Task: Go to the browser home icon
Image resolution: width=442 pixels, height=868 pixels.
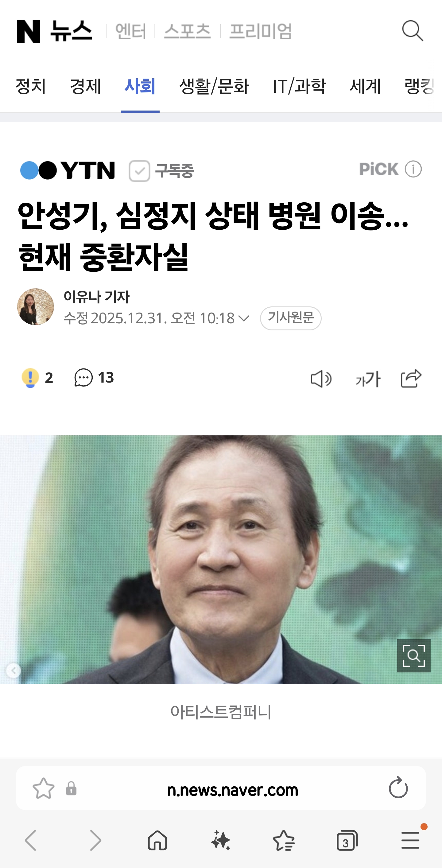Action: coord(157,840)
